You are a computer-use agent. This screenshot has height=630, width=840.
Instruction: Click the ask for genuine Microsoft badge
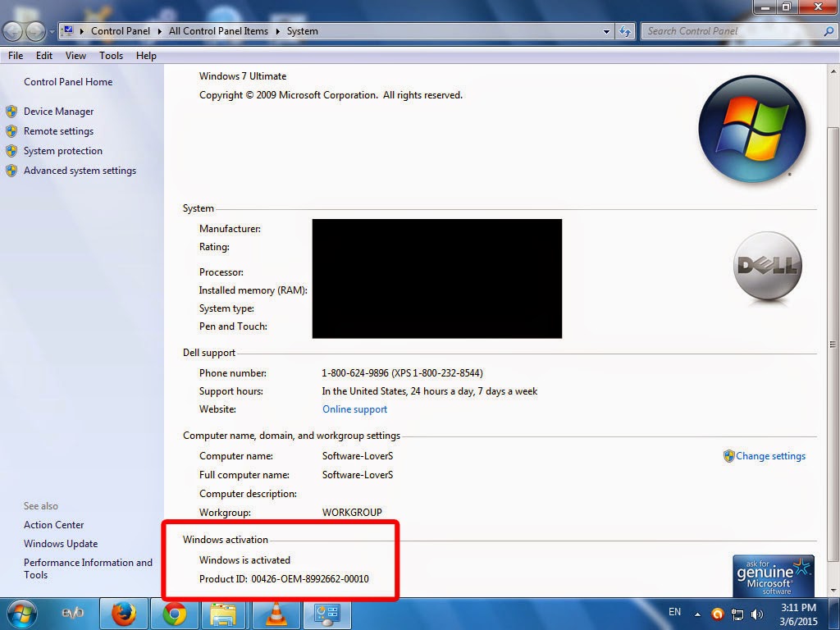774,576
